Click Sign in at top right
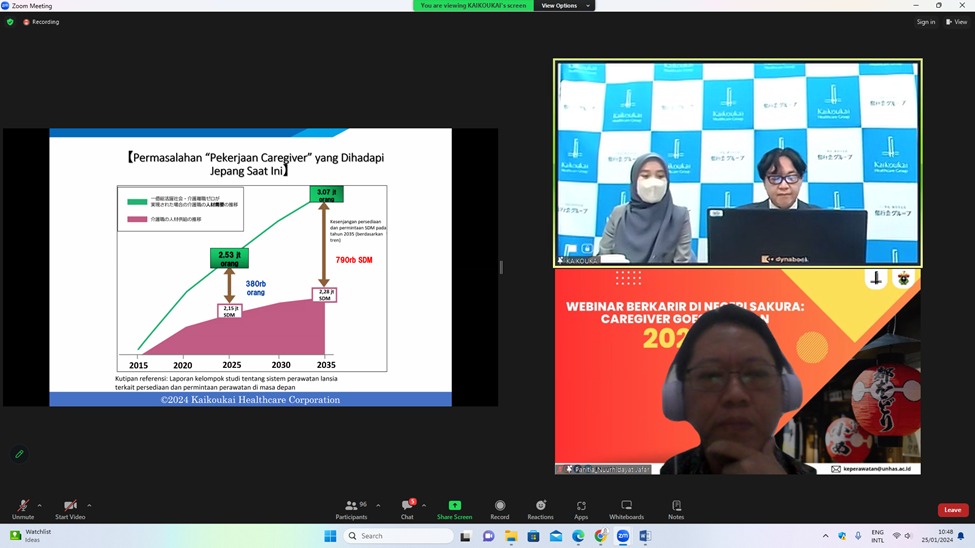Image resolution: width=975 pixels, height=548 pixels. (x=926, y=22)
